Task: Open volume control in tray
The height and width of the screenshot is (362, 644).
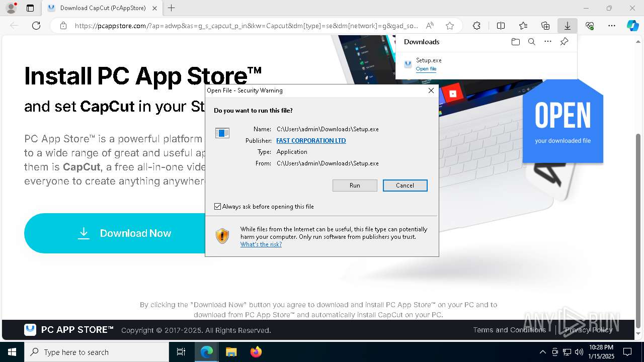Action: pos(579,352)
